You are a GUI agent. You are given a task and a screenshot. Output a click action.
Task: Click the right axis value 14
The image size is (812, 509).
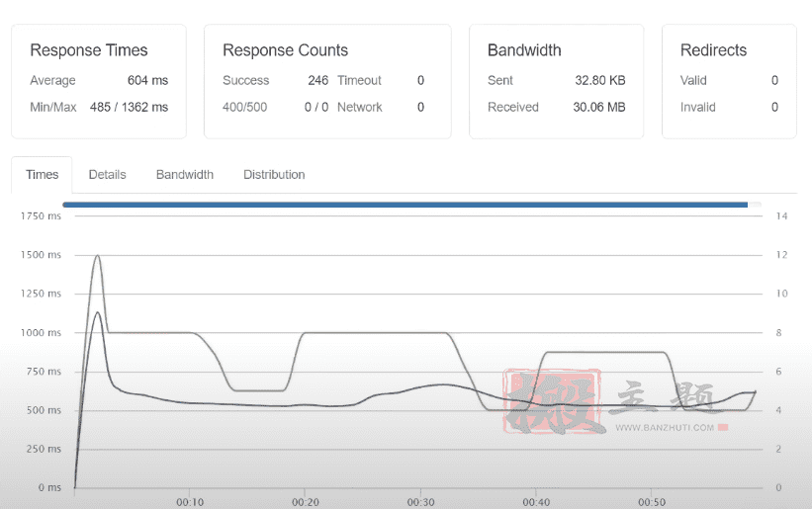pos(781,216)
